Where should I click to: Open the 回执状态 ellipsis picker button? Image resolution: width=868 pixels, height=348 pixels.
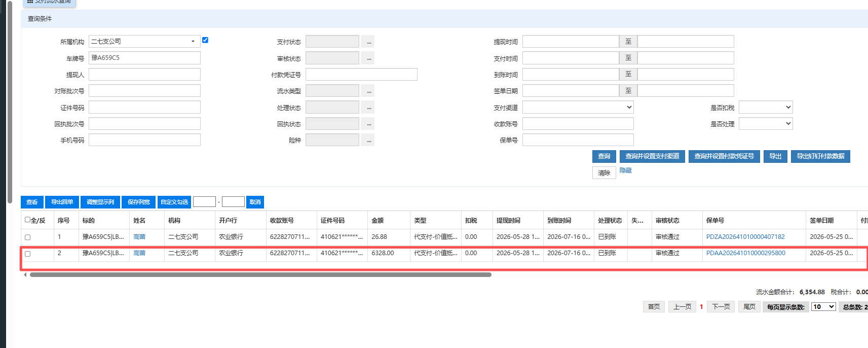tap(369, 124)
